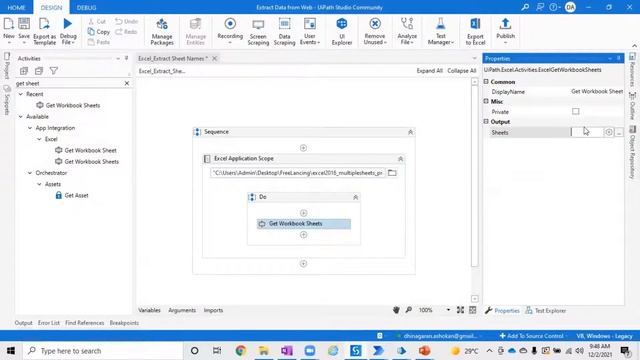Collapse the Recent tree node
Image resolution: width=640 pixels, height=360 pixels.
pyautogui.click(x=21, y=94)
